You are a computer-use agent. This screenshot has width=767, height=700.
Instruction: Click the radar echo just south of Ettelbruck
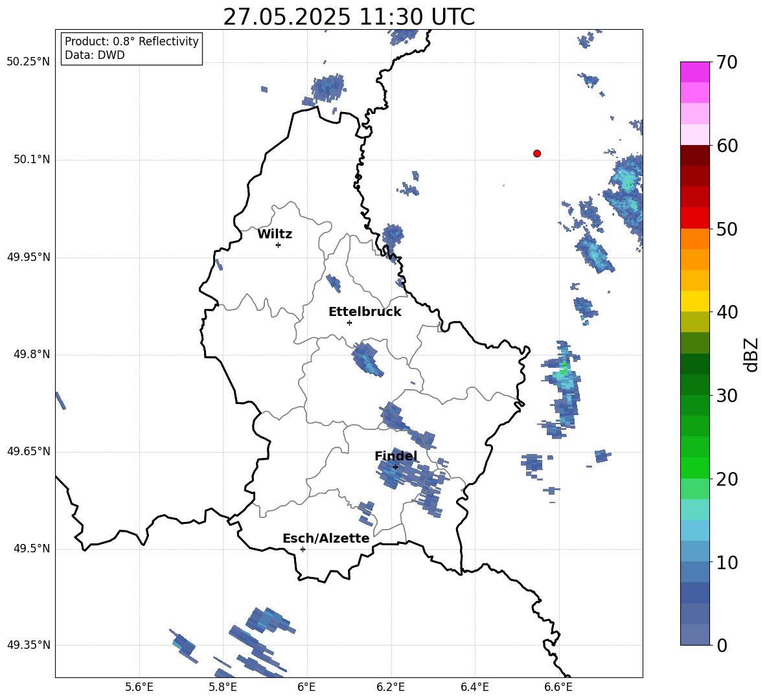(367, 359)
